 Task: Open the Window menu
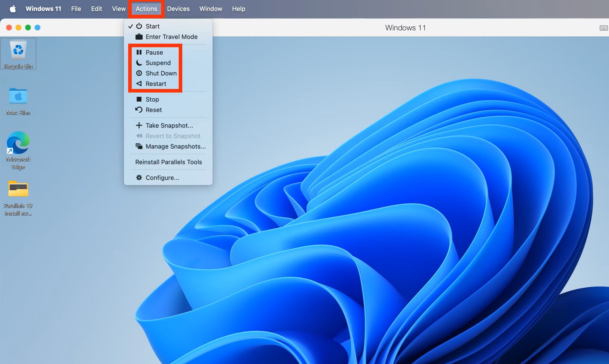pyautogui.click(x=211, y=9)
